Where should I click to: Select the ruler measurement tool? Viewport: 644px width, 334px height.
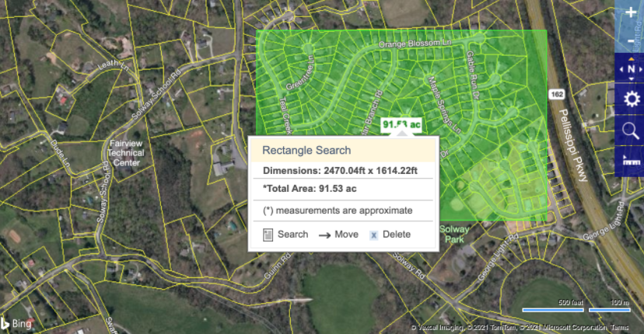tap(632, 161)
